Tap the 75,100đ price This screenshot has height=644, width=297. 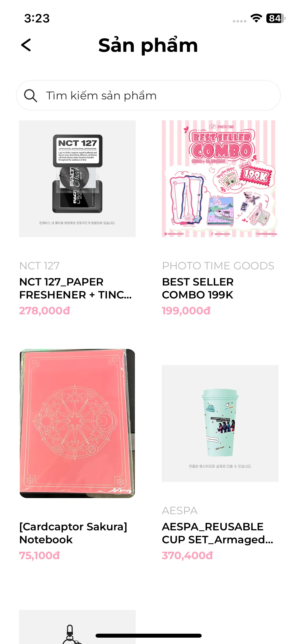(x=40, y=555)
